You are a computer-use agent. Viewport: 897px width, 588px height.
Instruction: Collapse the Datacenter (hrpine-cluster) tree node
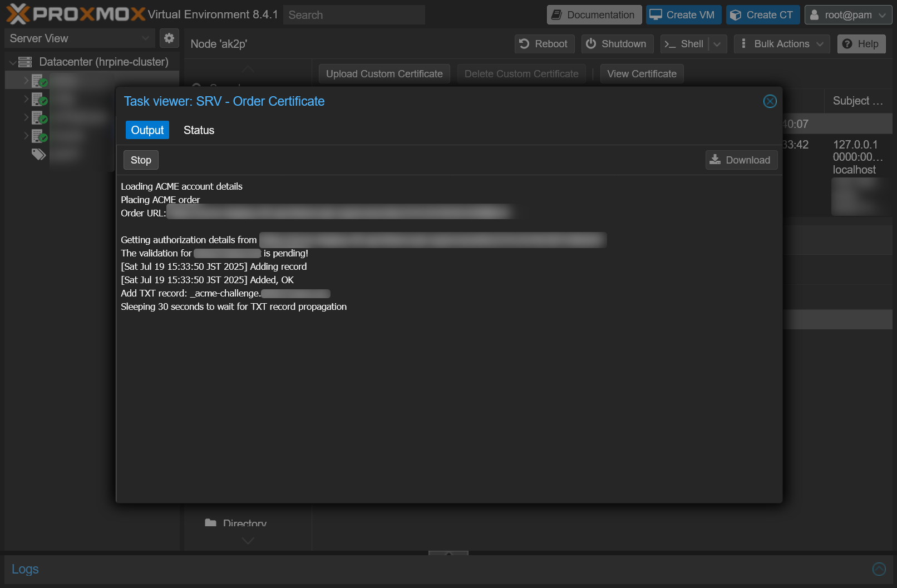point(12,62)
